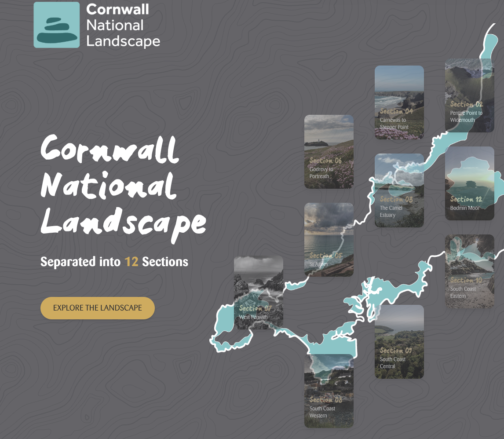
Task: Open the Section 12 Bodmin Moor card
Action: click(x=469, y=183)
